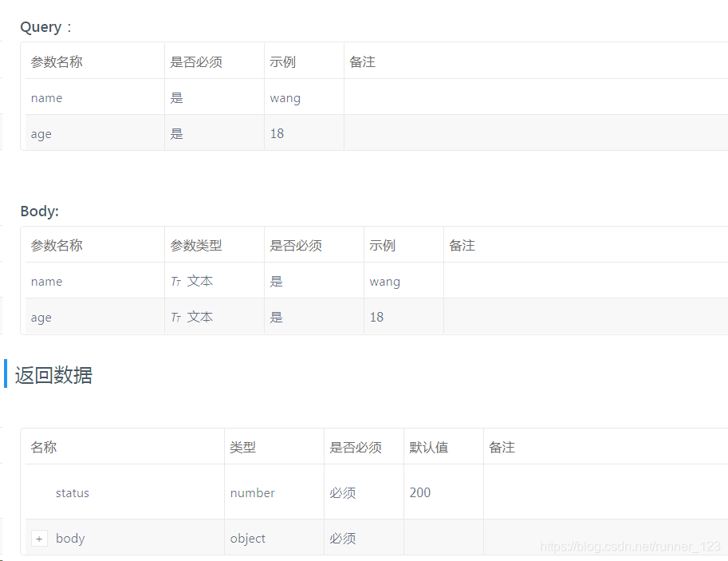
Task: Select name cell in Body table
Action: tap(46, 282)
